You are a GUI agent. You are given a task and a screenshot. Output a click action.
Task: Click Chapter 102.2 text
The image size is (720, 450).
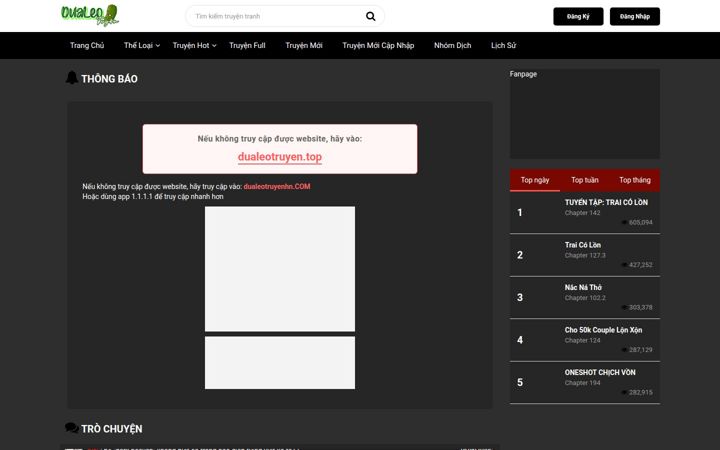click(x=585, y=298)
